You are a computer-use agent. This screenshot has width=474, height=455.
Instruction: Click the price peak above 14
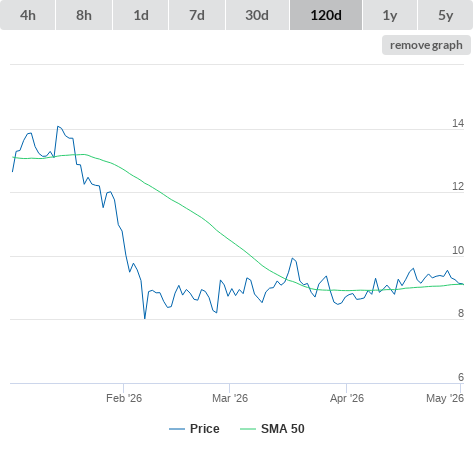[x=58, y=126]
